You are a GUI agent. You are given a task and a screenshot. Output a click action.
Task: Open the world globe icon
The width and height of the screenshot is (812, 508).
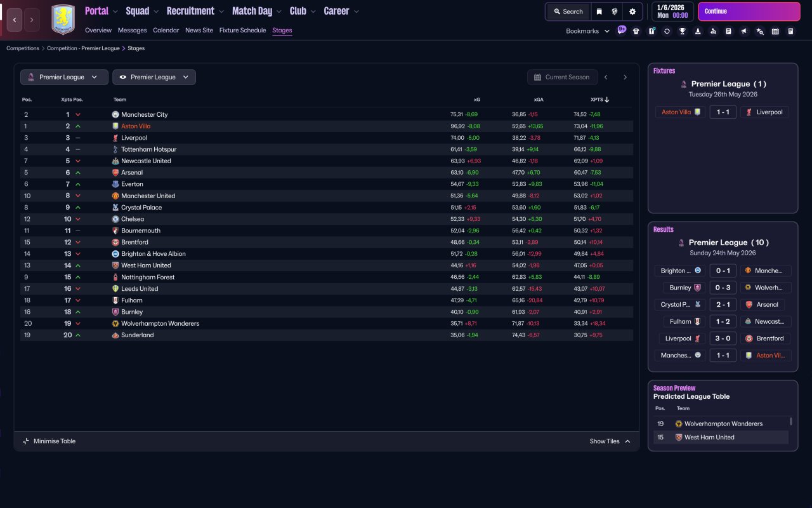click(615, 11)
